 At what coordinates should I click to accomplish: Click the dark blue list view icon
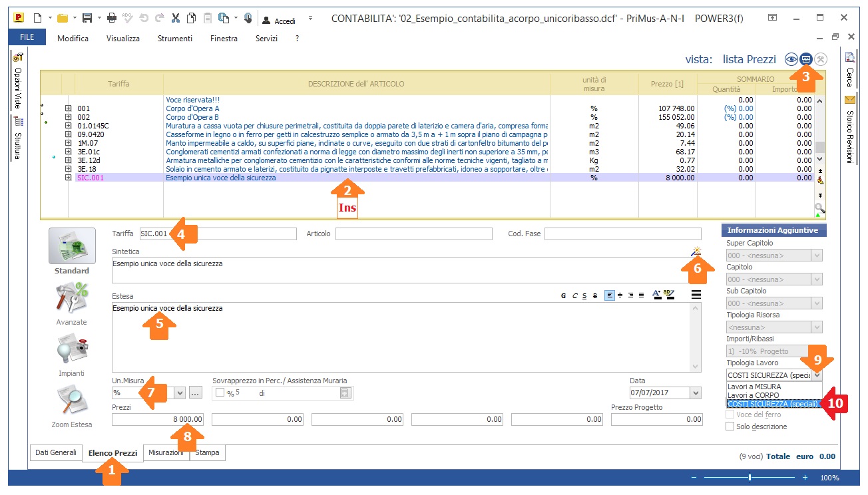click(806, 59)
